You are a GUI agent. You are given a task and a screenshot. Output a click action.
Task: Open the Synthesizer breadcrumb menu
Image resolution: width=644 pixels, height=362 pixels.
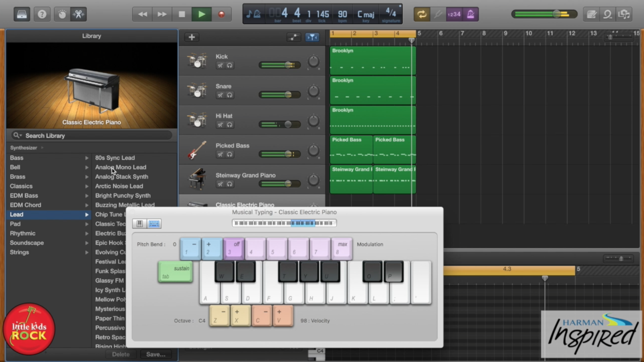coord(24,147)
